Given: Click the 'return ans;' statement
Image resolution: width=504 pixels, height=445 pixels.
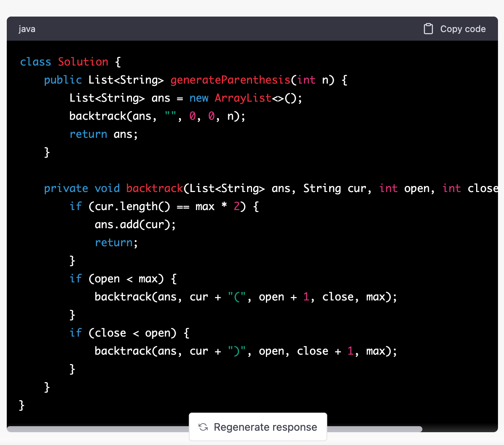Looking at the screenshot, I should coord(104,134).
